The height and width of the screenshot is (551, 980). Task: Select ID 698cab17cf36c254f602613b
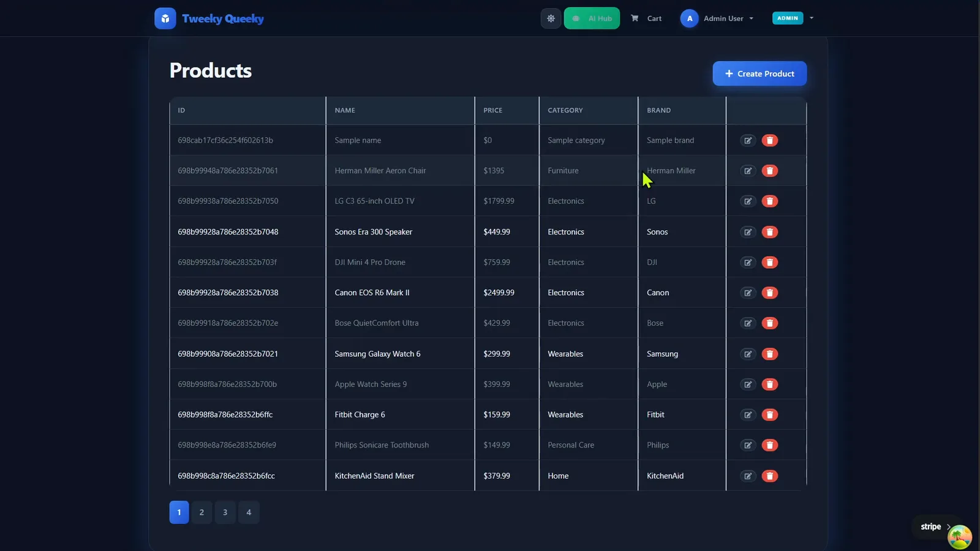click(225, 140)
